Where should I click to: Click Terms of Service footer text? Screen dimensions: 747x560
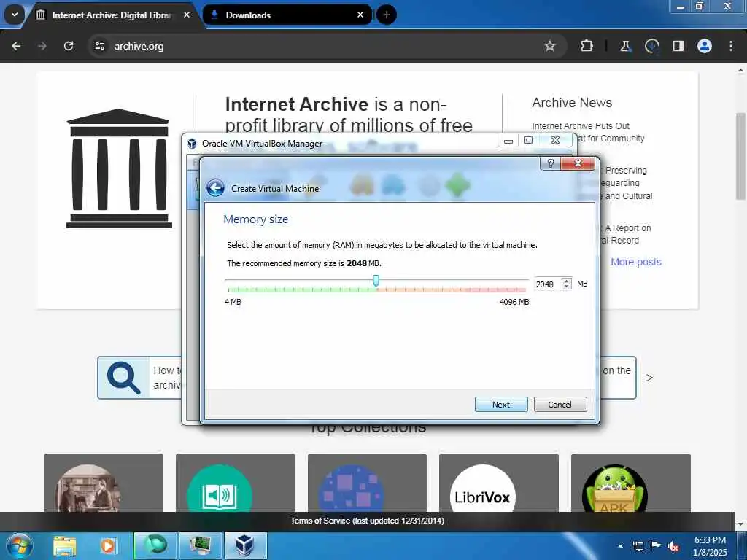[x=368, y=521]
